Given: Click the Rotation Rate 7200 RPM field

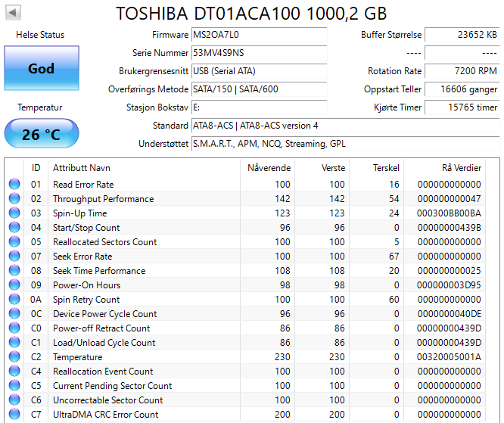Looking at the screenshot, I should (x=462, y=71).
